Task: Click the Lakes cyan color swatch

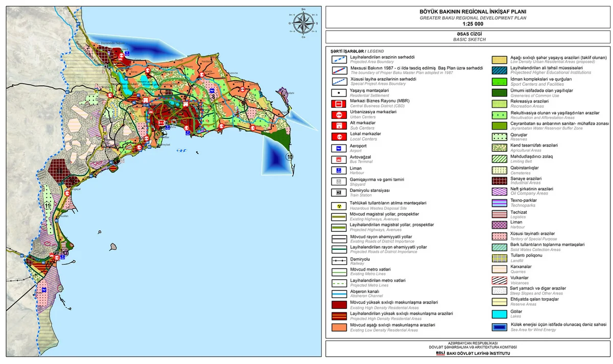Action: (x=499, y=314)
